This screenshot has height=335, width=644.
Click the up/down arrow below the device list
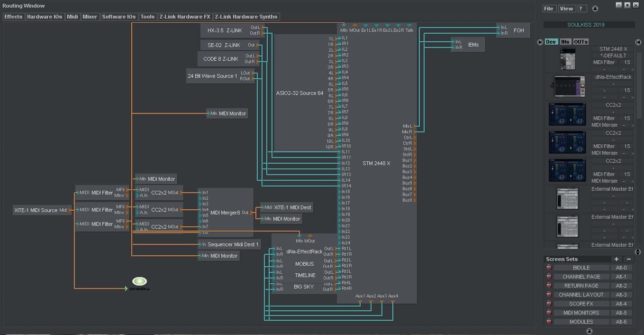click(x=637, y=252)
